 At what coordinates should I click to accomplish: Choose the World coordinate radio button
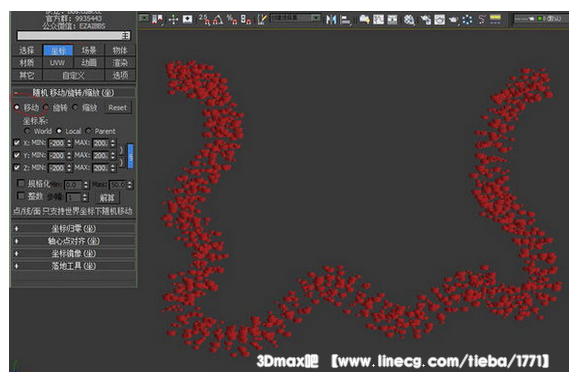click(x=27, y=131)
